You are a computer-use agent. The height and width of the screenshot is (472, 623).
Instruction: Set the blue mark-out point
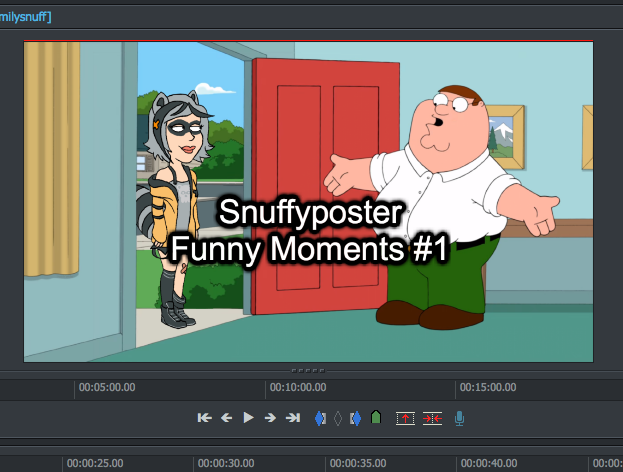(x=354, y=418)
